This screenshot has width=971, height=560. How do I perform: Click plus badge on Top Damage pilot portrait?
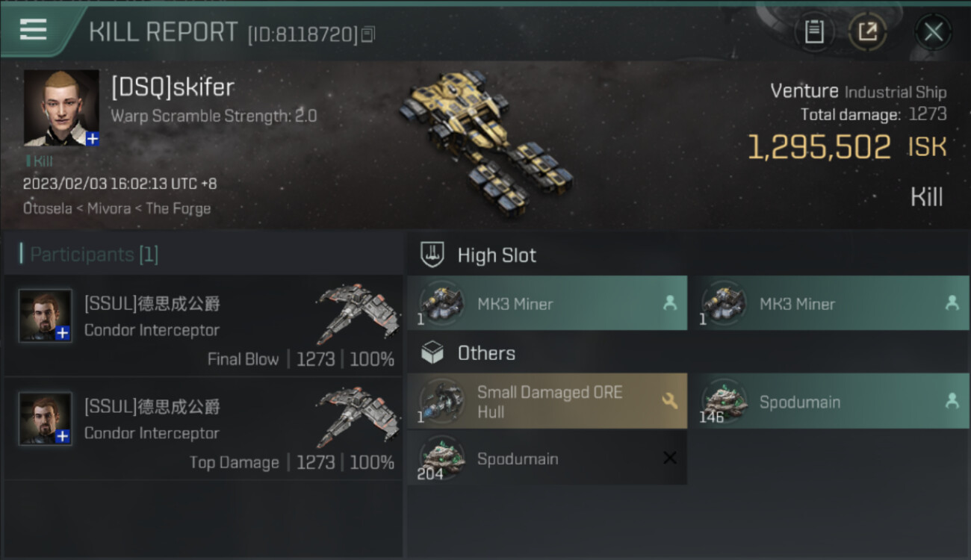[63, 437]
